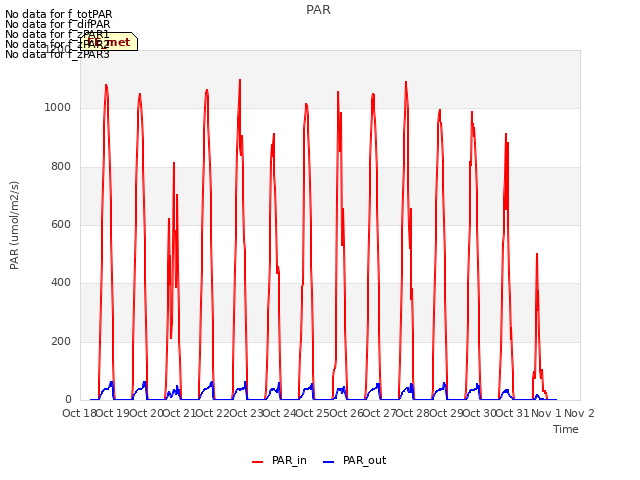Click the x-axis label Time
This screenshot has height=480, width=640.
coord(566,429)
